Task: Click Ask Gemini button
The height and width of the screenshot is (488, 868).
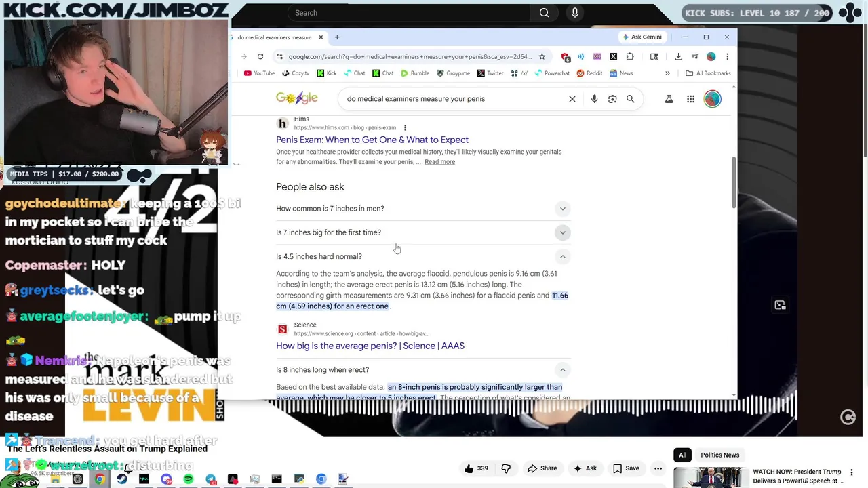Action: (642, 37)
